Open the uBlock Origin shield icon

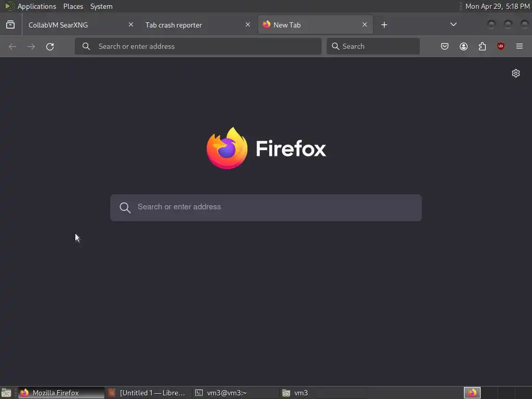pyautogui.click(x=501, y=46)
